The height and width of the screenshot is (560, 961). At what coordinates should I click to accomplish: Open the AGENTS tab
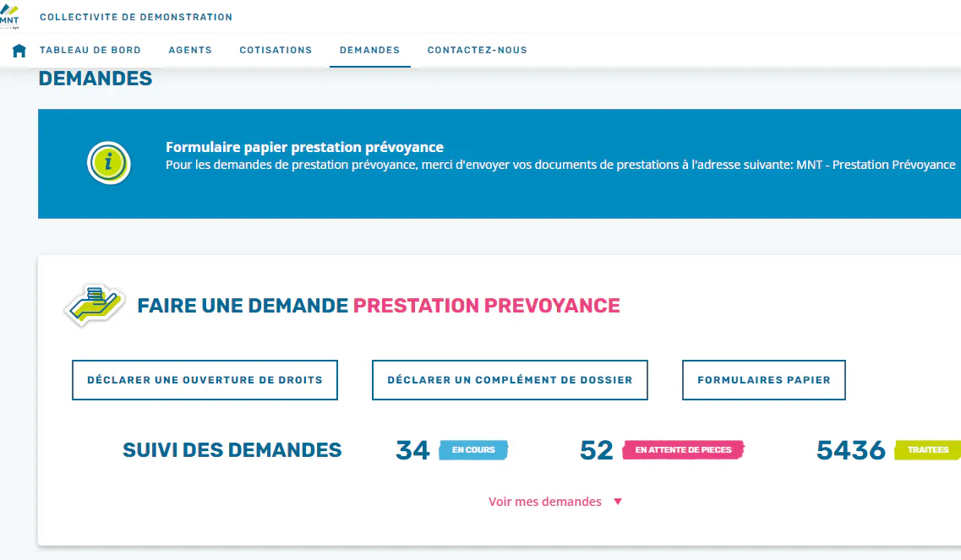(190, 50)
